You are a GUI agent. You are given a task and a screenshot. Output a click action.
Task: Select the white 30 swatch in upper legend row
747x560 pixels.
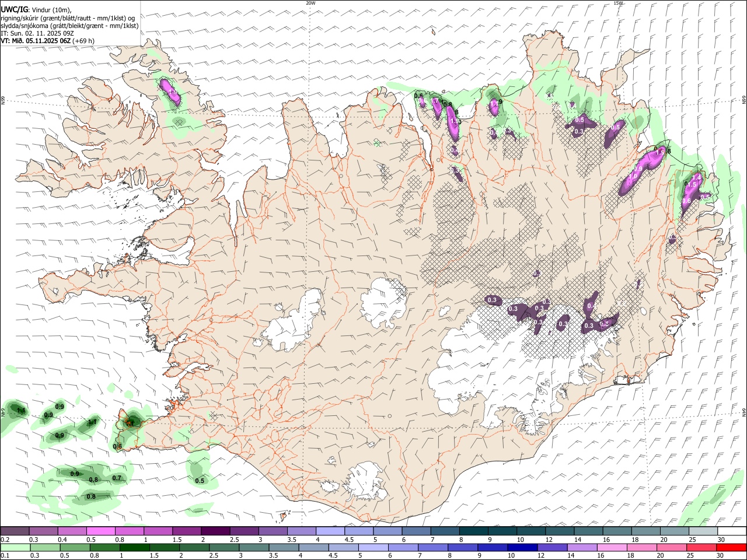[732, 531]
